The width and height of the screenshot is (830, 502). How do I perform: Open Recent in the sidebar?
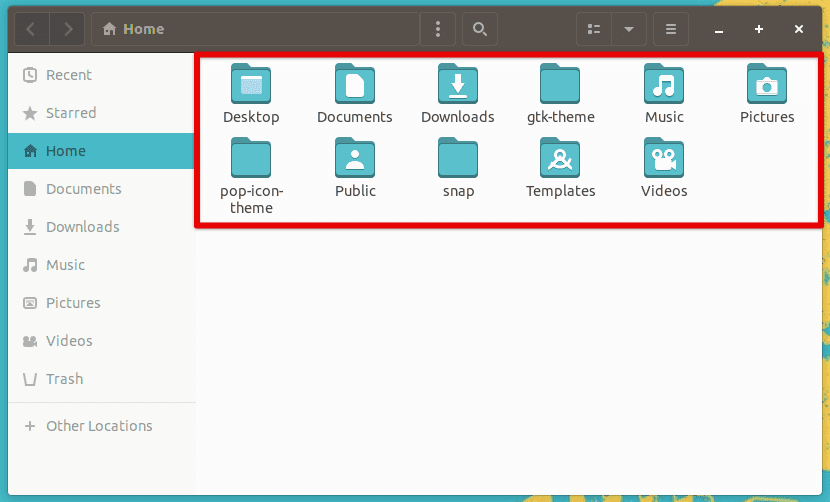[x=102, y=75]
